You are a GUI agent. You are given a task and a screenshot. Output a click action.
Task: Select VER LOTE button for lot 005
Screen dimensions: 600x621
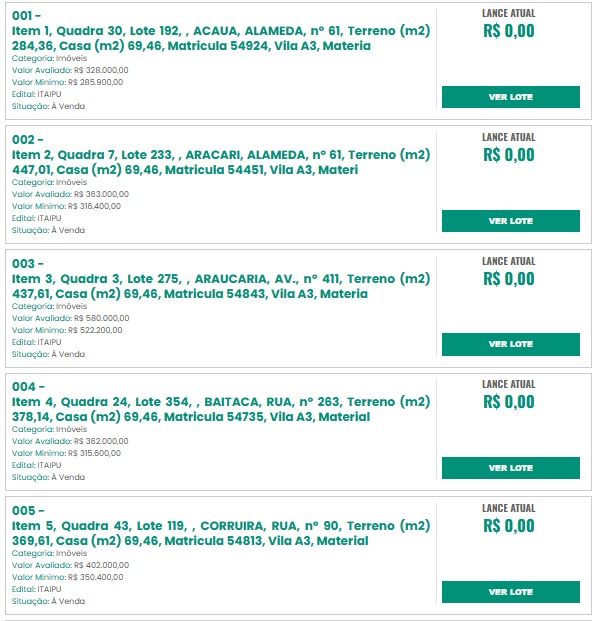[x=510, y=592]
